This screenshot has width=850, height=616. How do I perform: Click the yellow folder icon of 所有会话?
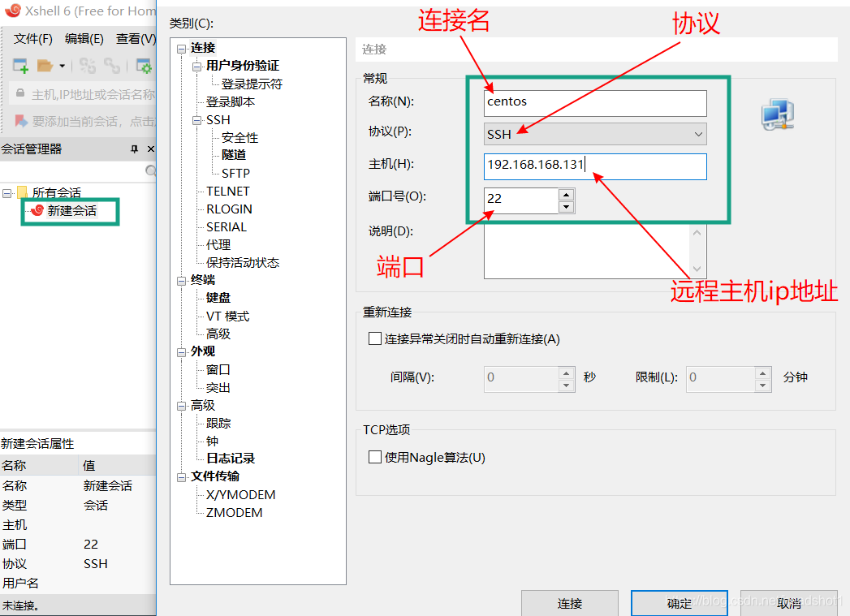point(22,192)
